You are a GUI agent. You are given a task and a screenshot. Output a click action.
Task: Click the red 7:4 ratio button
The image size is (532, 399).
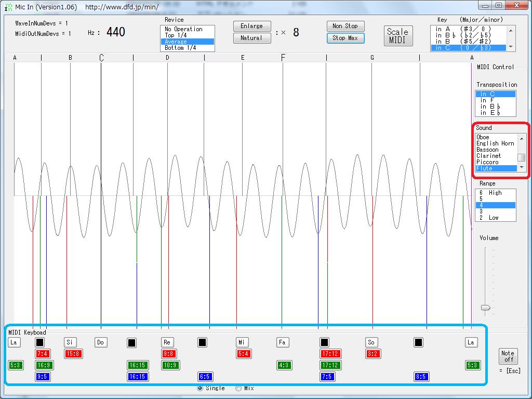[43, 354]
